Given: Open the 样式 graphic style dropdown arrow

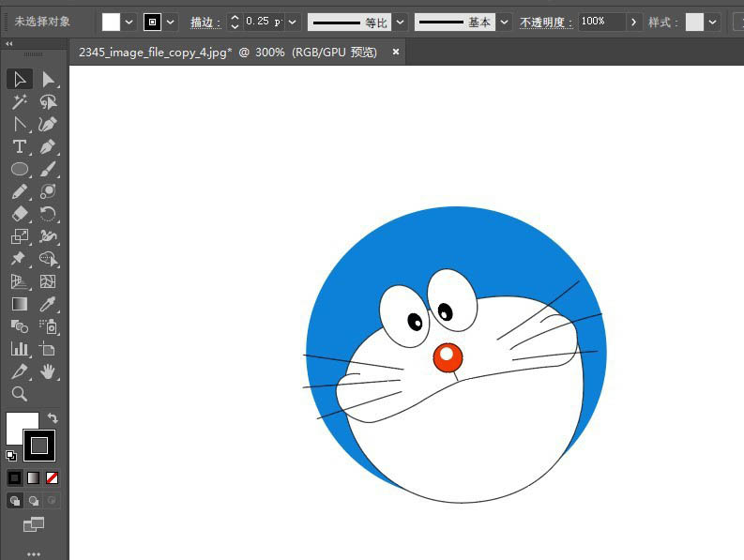Looking at the screenshot, I should pos(712,22).
